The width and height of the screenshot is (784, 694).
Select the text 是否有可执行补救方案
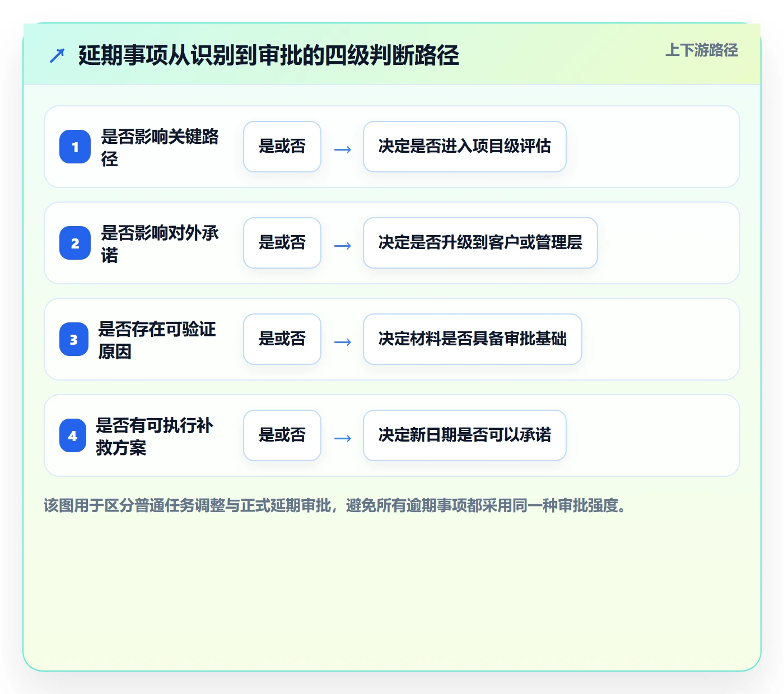(155, 436)
